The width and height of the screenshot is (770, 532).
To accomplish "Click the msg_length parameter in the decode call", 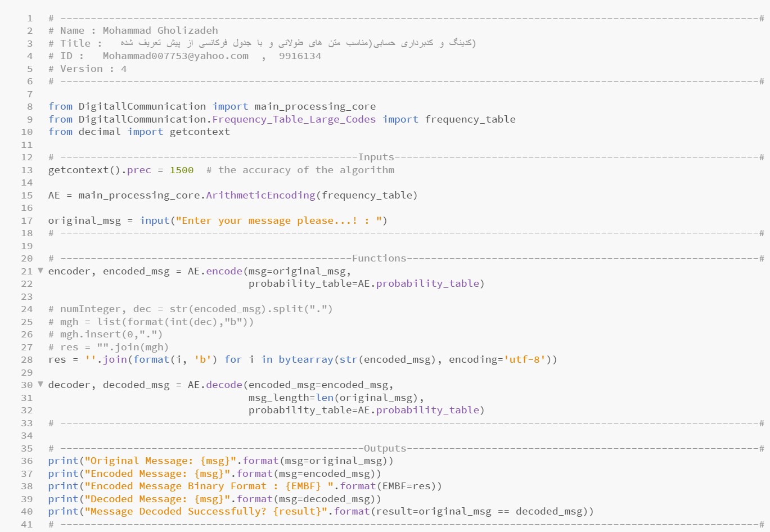I will tap(278, 398).
